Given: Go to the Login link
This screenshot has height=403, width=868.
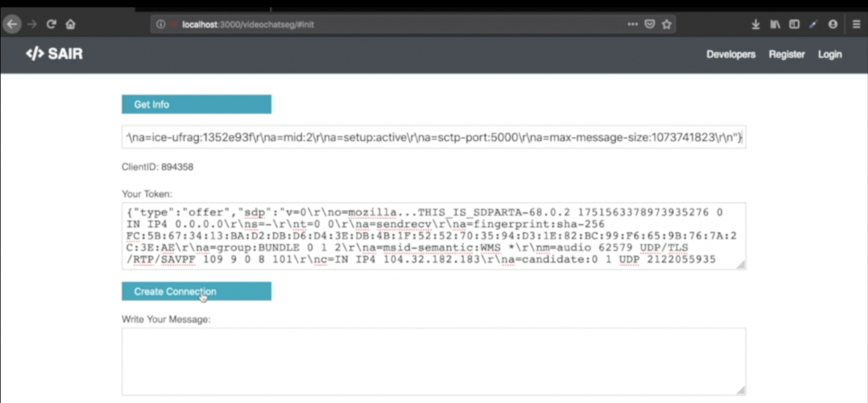Looking at the screenshot, I should pos(830,54).
